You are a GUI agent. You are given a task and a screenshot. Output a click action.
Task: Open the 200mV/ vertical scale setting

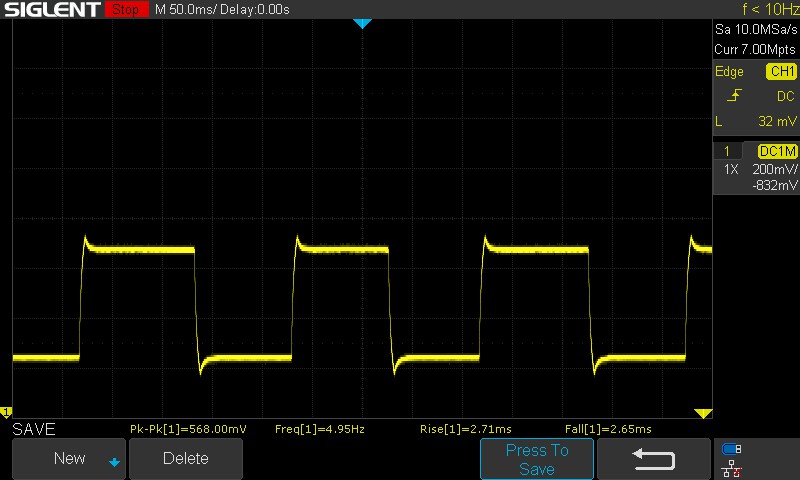(x=774, y=170)
